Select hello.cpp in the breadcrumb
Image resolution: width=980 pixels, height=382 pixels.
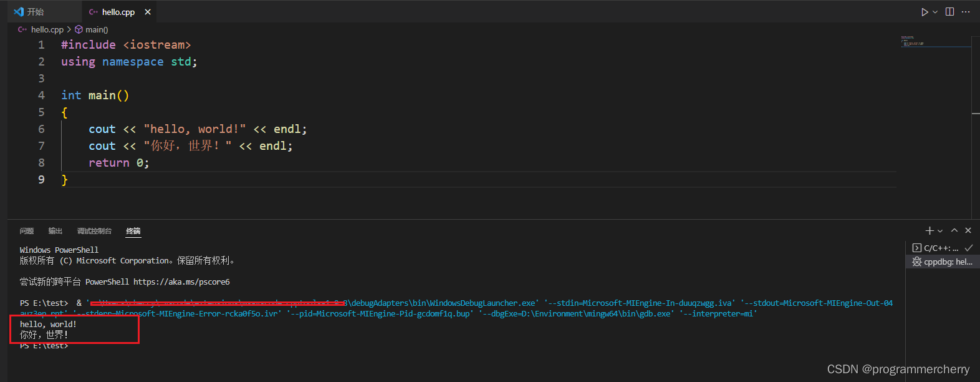pyautogui.click(x=47, y=29)
